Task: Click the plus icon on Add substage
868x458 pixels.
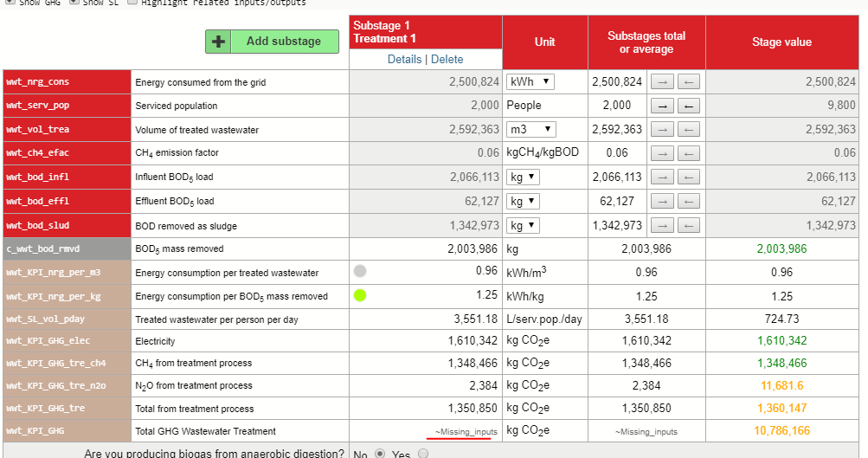Action: 219,42
